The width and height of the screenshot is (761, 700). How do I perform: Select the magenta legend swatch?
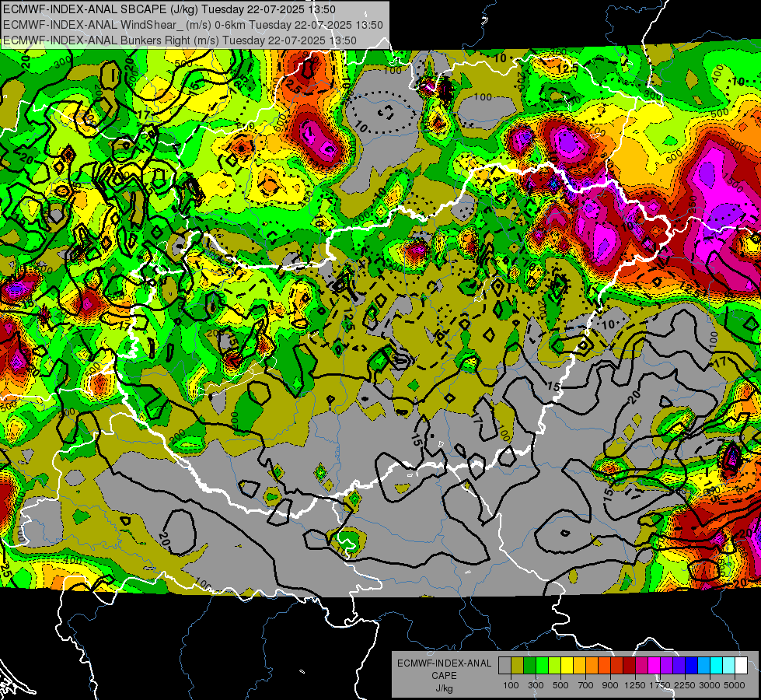(655, 666)
